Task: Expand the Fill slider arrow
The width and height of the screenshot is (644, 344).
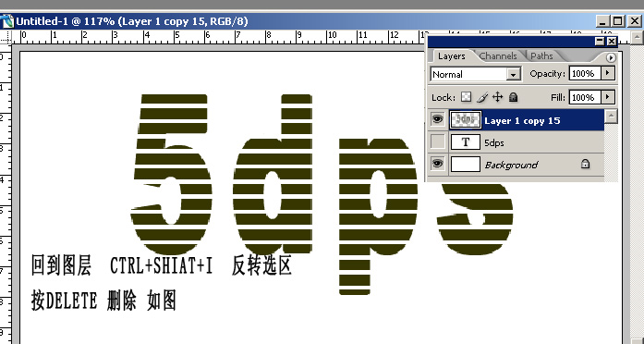Action: tap(608, 97)
